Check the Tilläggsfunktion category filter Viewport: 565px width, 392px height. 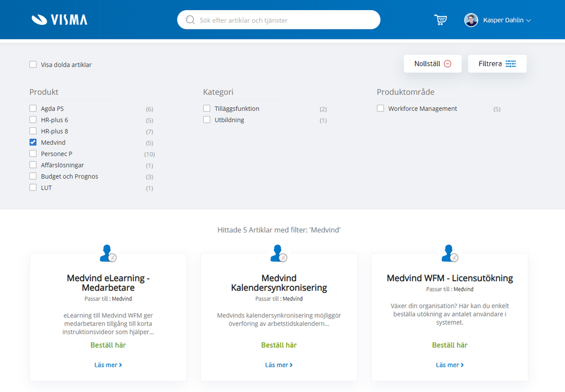pyautogui.click(x=207, y=109)
